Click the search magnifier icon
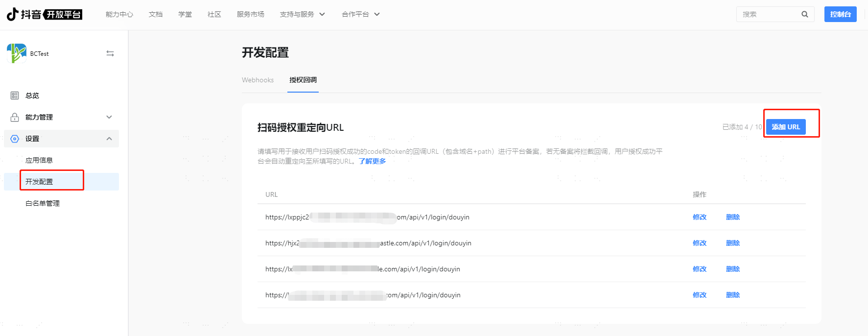The width and height of the screenshot is (868, 336). (804, 14)
